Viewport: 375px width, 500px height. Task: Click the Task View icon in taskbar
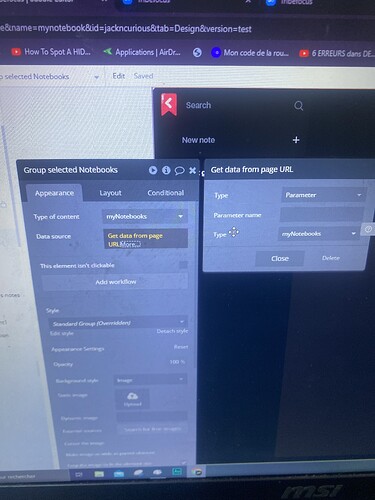pos(79,474)
